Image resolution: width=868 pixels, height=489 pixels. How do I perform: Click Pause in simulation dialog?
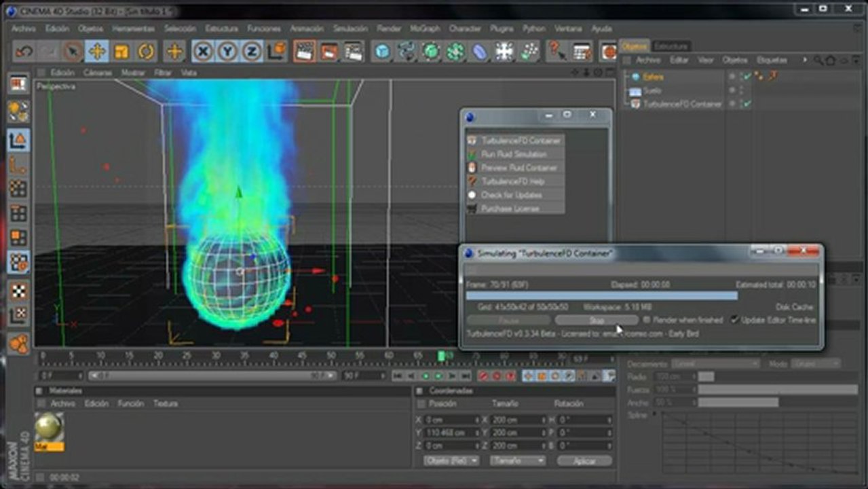[x=508, y=320]
